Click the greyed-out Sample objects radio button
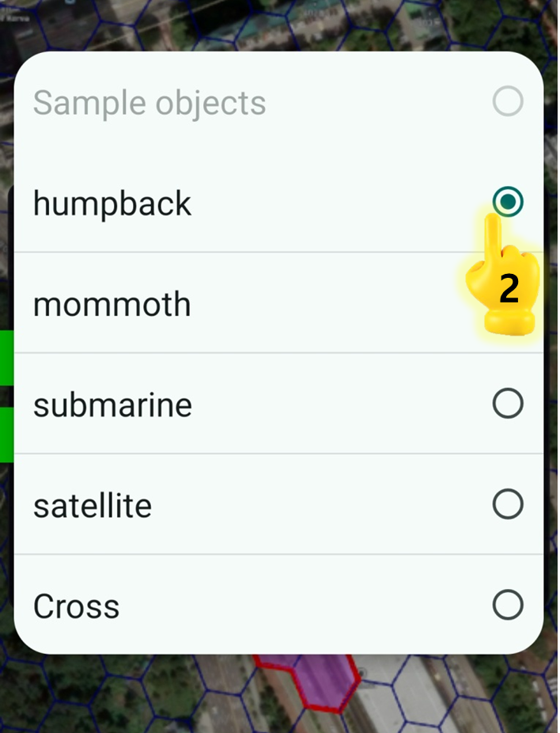 (507, 101)
